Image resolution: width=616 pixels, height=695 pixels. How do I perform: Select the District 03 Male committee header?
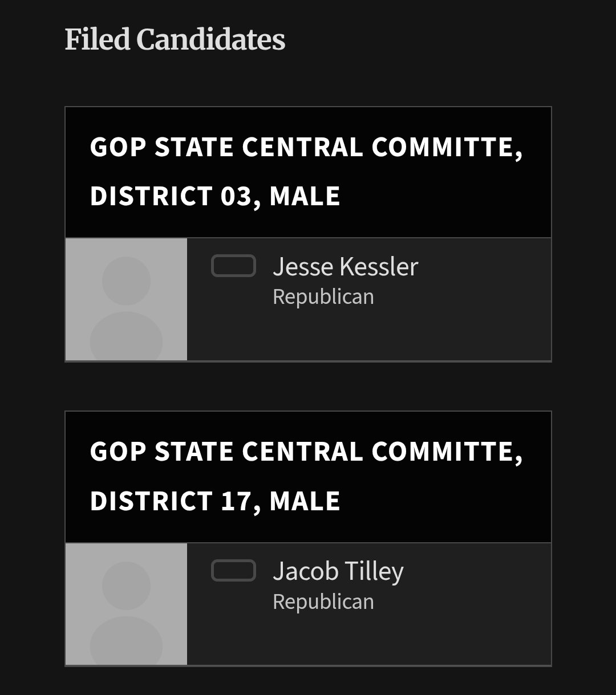pos(309,172)
